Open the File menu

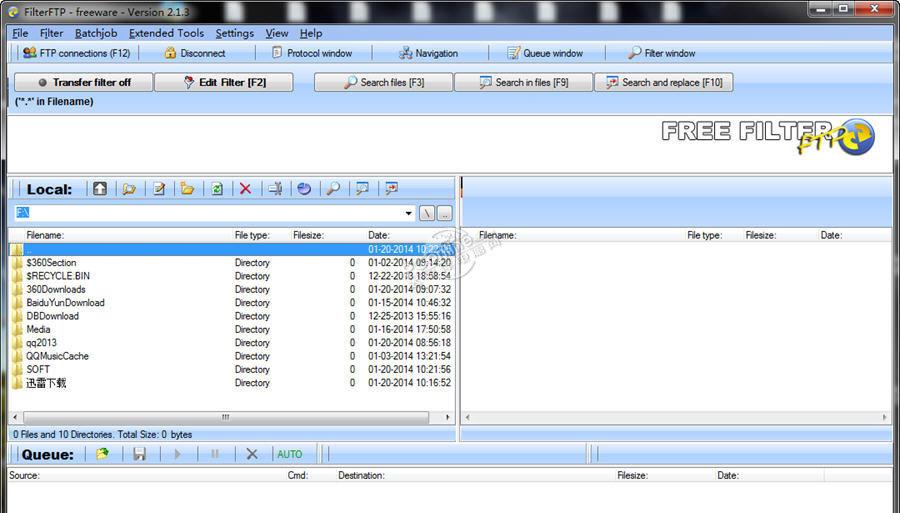20,33
